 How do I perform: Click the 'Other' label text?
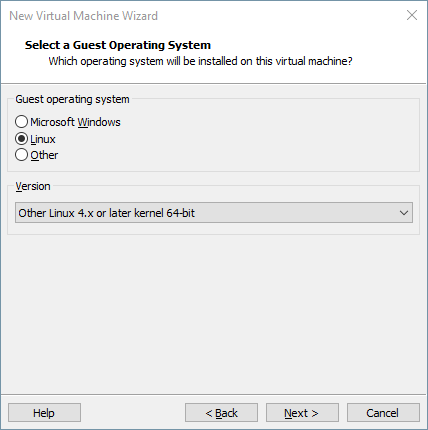(44, 155)
